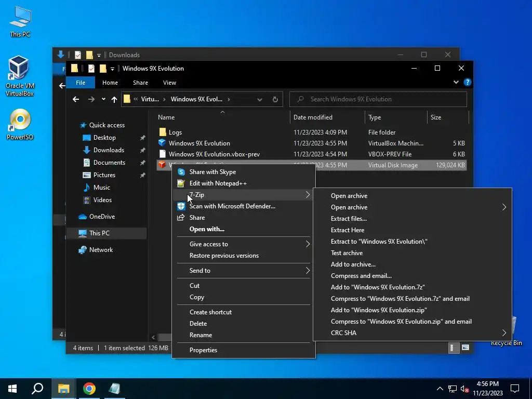Select the Logs folder
The image size is (532, 399).
point(312,132)
